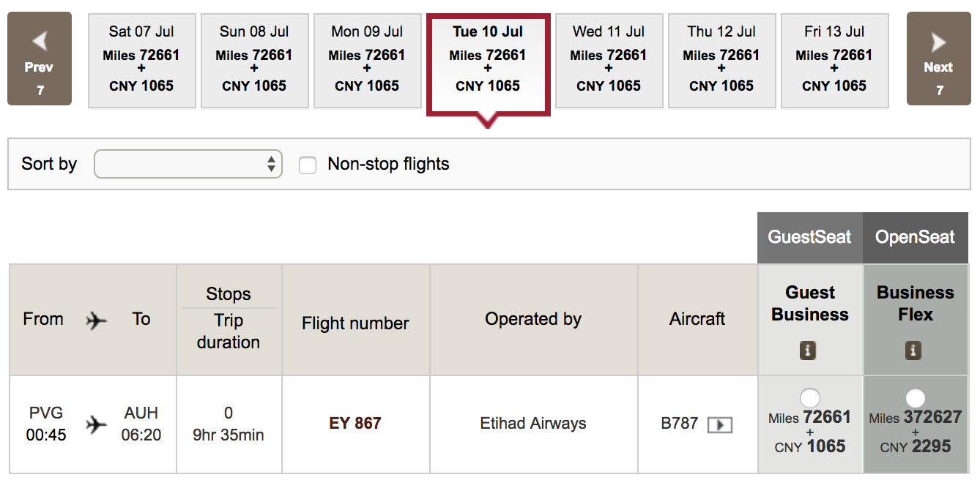
Task: Go to the previous 7 days
Action: (40, 59)
